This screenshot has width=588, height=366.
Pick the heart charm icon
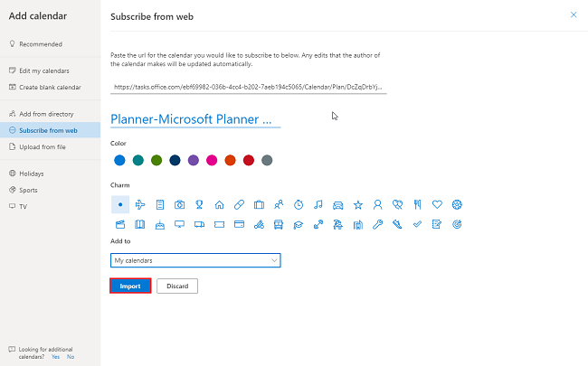pyautogui.click(x=437, y=204)
